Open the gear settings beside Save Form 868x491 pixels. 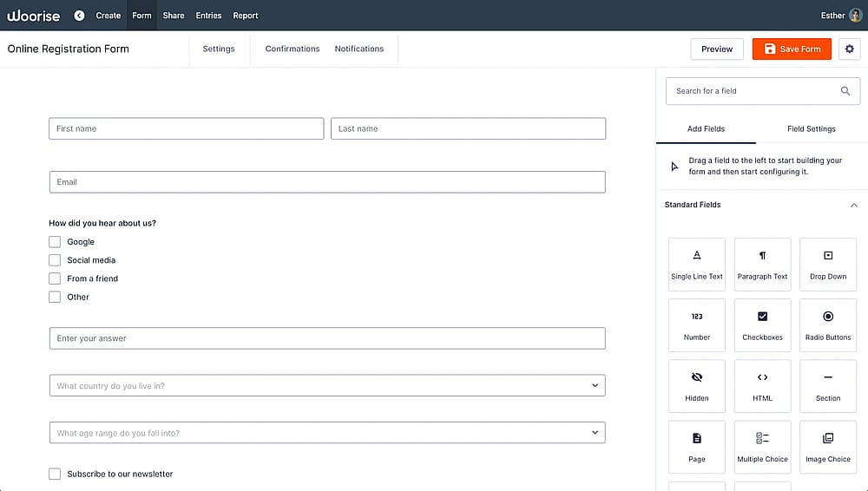click(849, 49)
